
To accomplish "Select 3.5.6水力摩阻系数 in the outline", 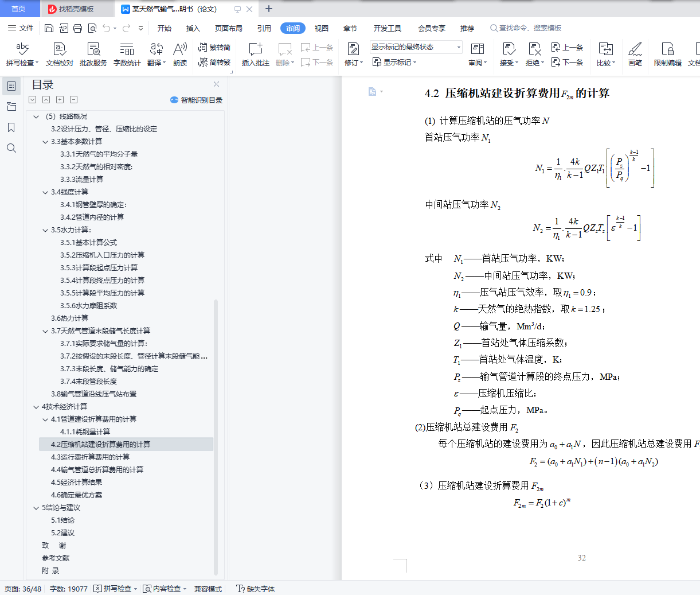I will (89, 306).
